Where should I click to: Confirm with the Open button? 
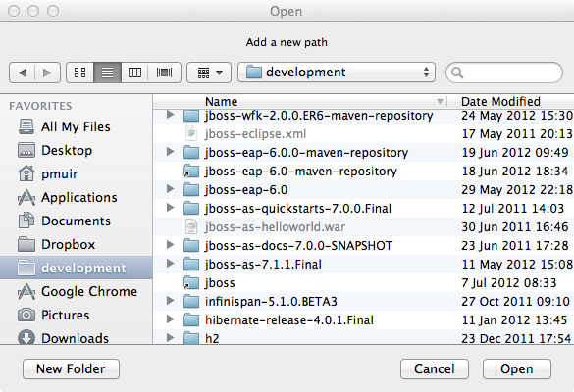coord(517,368)
